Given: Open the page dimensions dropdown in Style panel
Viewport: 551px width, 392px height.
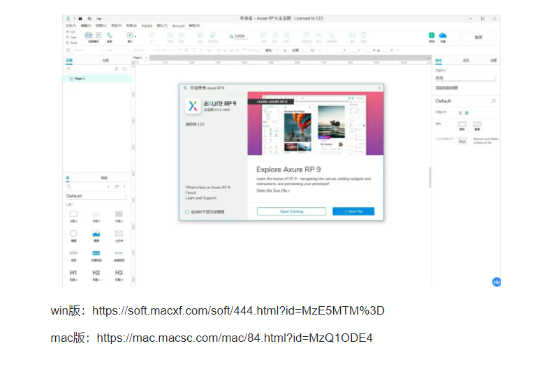Looking at the screenshot, I should [x=466, y=78].
